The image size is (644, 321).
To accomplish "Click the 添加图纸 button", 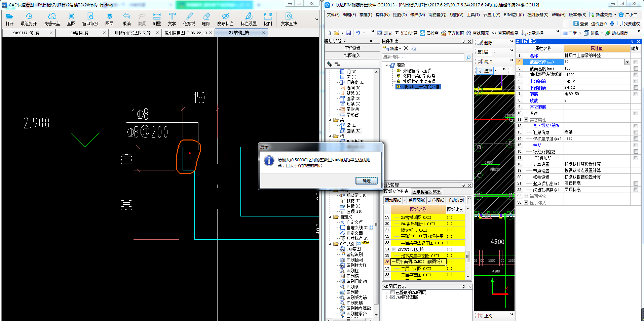I will [x=393, y=200].
